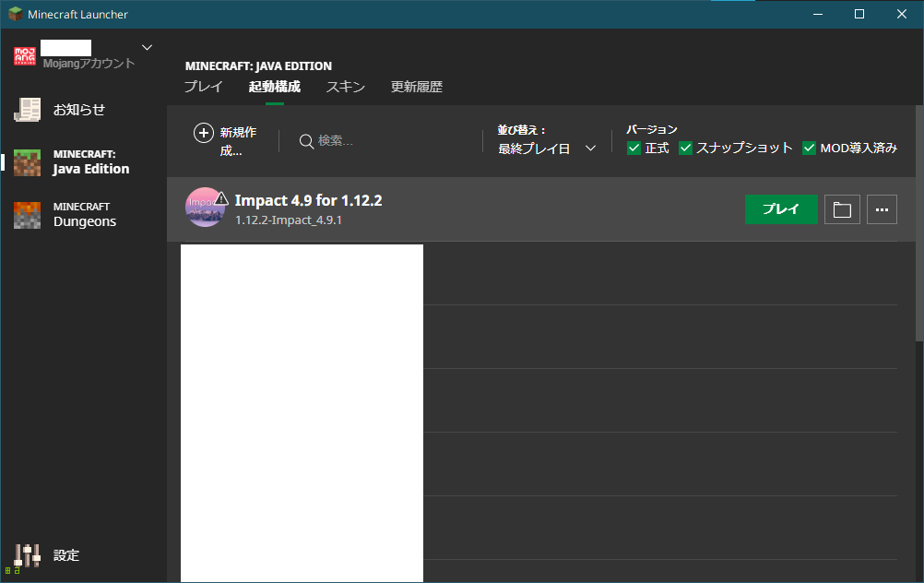This screenshot has width=924, height=583.
Task: Click the plus icon for new installation
Action: click(x=204, y=133)
